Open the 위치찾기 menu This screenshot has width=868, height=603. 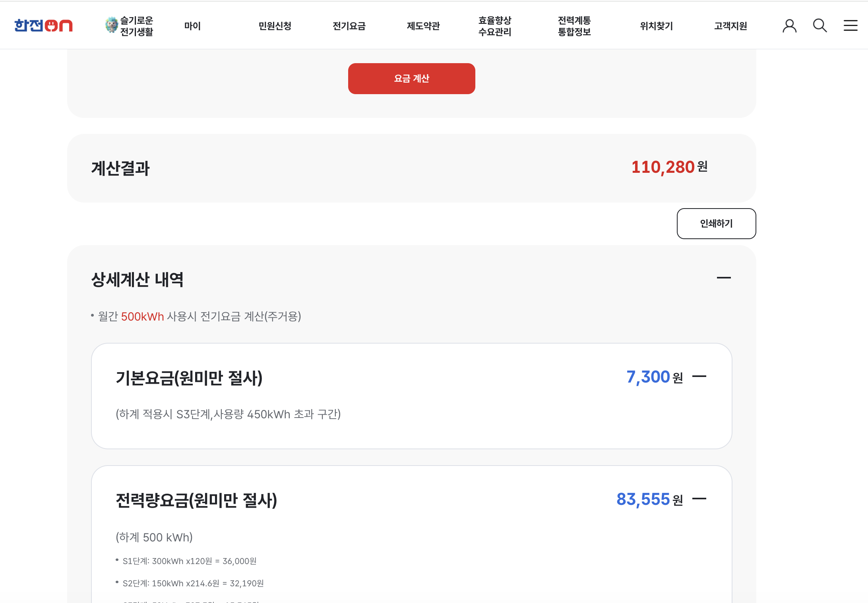tap(657, 26)
